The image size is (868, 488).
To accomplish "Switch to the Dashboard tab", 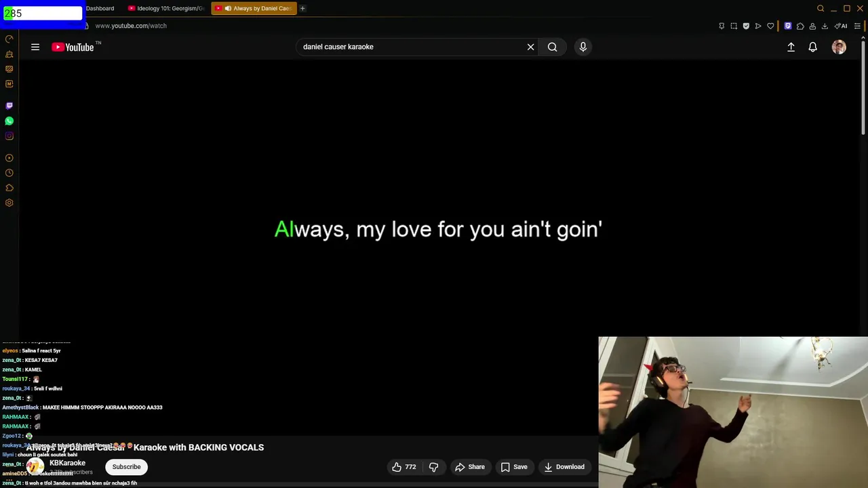I will tap(100, 8).
